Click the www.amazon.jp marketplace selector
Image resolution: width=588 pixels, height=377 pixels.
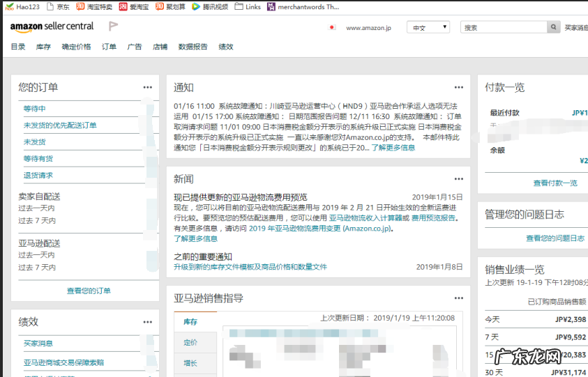[368, 28]
